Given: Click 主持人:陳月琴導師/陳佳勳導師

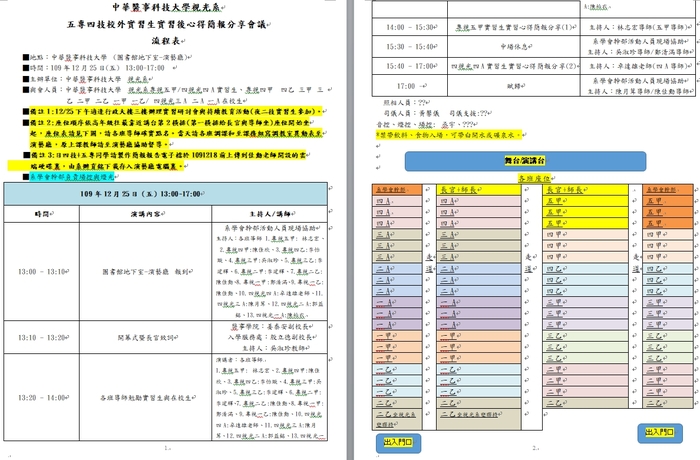Looking at the screenshot, I should 639,91.
